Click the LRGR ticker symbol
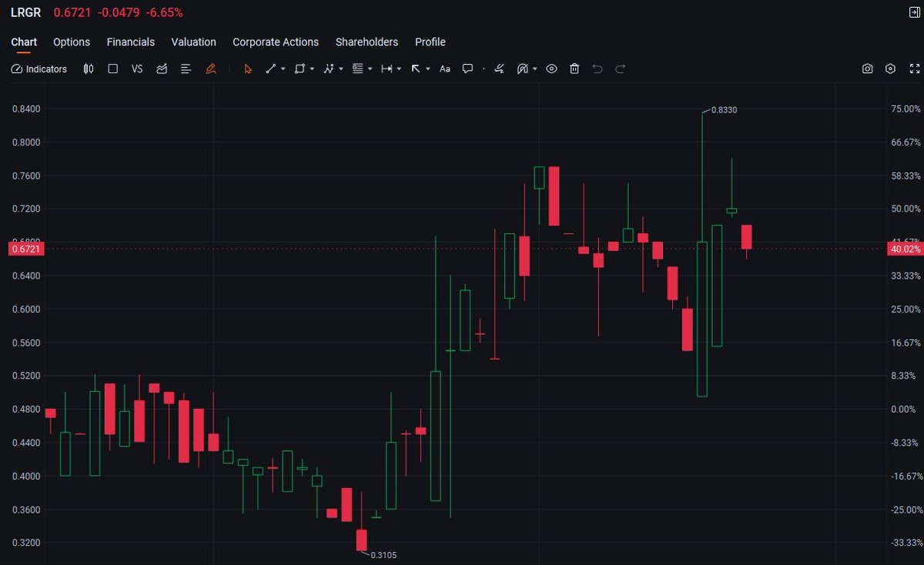Image resolution: width=924 pixels, height=565 pixels. pos(25,13)
